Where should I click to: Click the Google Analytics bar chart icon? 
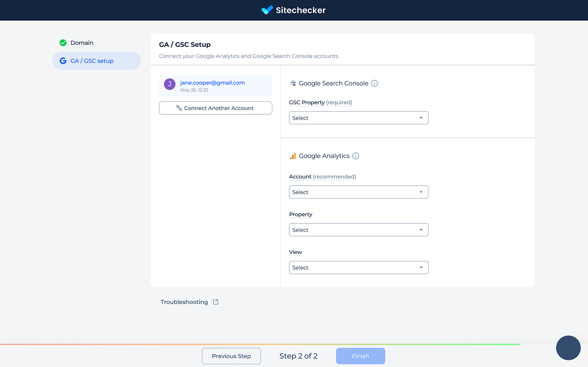coord(293,156)
